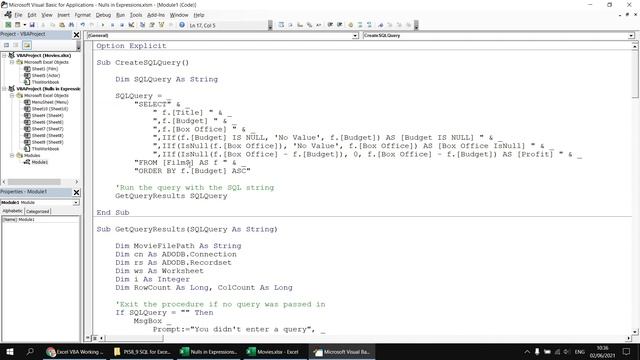640x360 pixels.
Task: Open the Edit menu
Action: 32,15
